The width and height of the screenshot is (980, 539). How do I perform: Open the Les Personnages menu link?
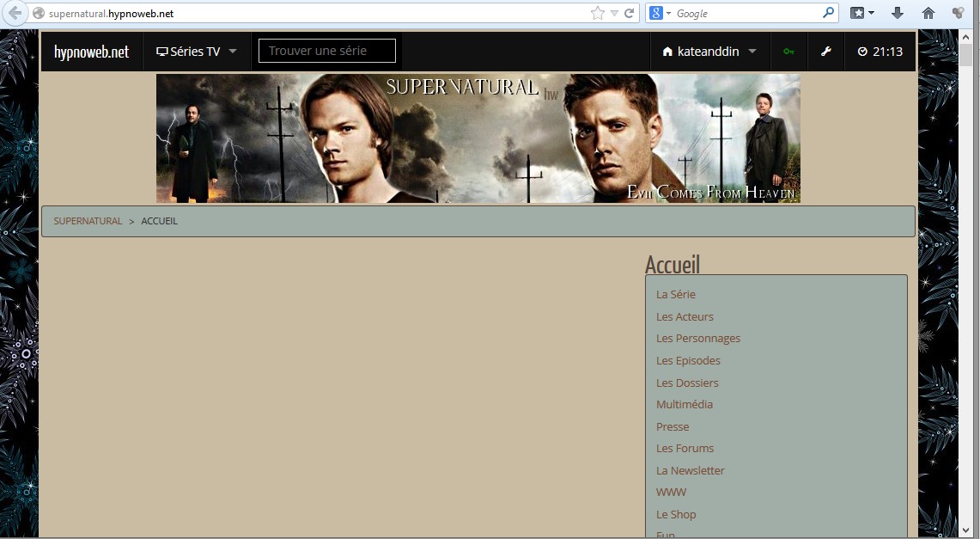[698, 339]
